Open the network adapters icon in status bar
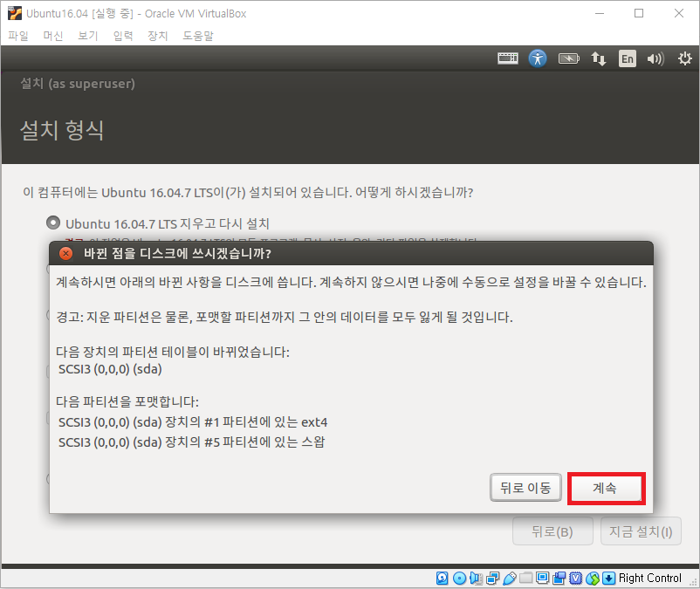The width and height of the screenshot is (700, 589). (x=493, y=579)
